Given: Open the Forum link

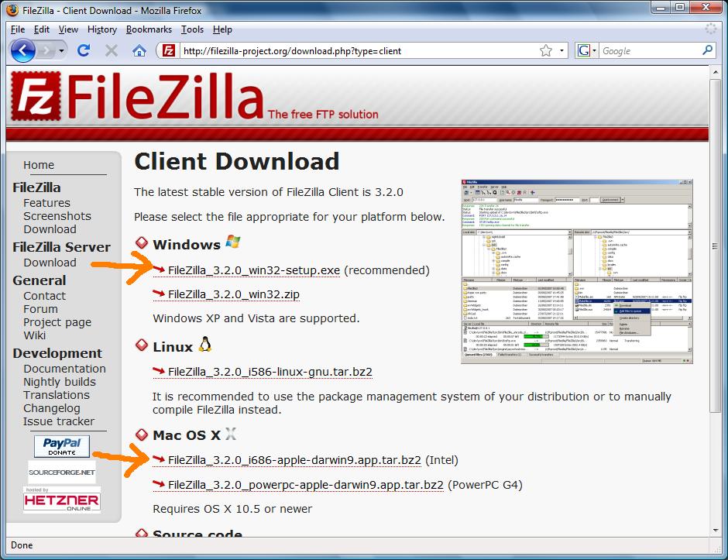Looking at the screenshot, I should [x=40, y=309].
